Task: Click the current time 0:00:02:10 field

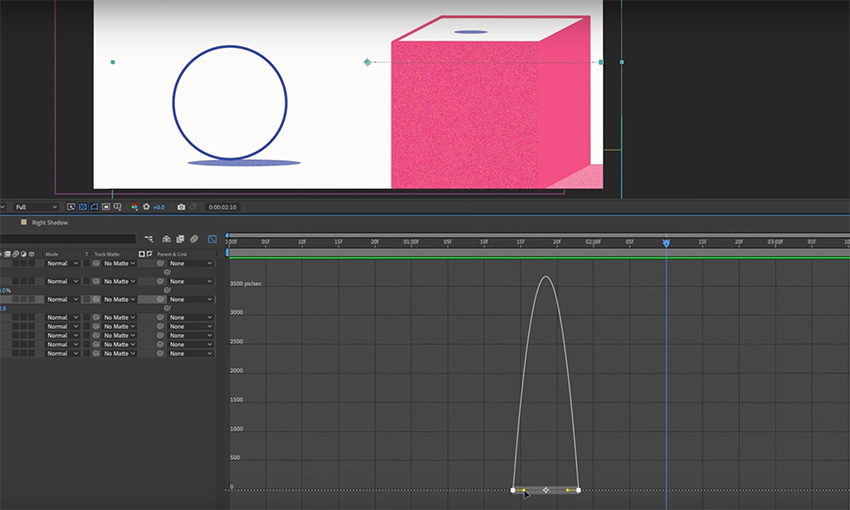Action: (221, 207)
